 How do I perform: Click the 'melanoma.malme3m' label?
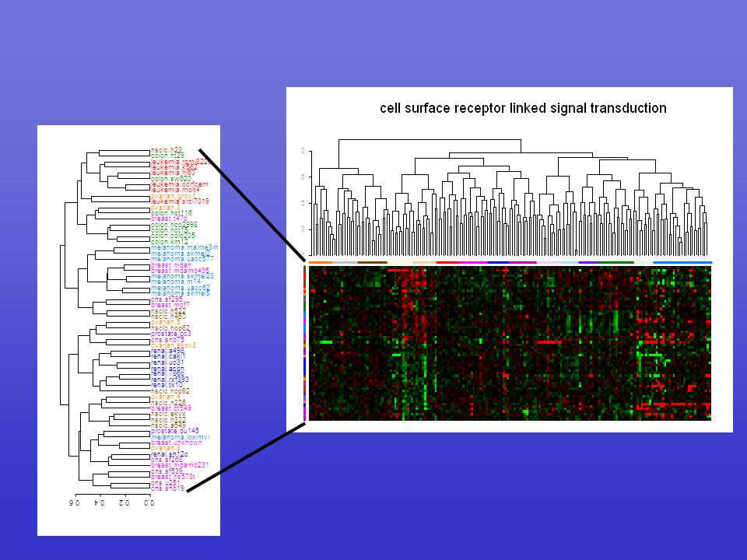184,247
